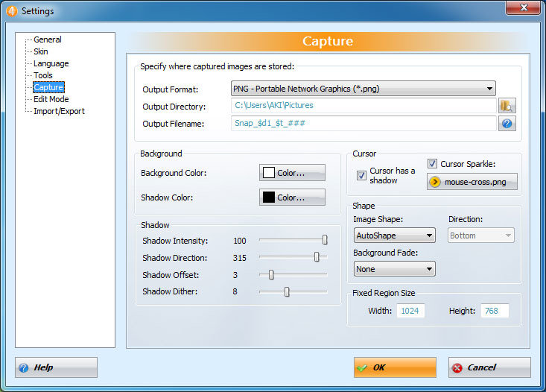Open the Edit Mode settings page
The width and height of the screenshot is (546, 392).
pos(51,99)
